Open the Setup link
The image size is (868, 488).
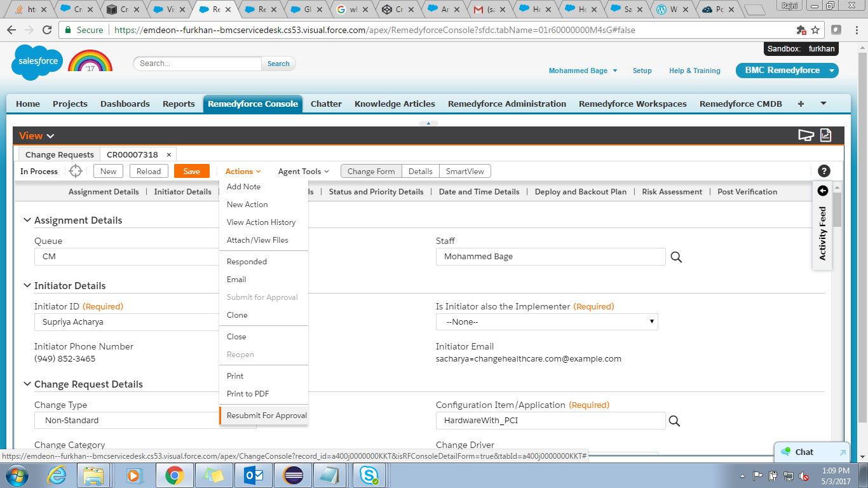(642, 71)
